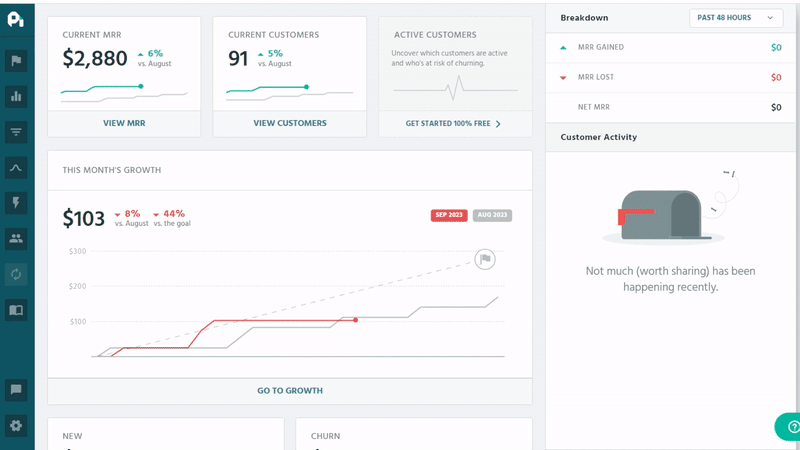
Task: Click the Go To Growth button
Action: coord(290,390)
